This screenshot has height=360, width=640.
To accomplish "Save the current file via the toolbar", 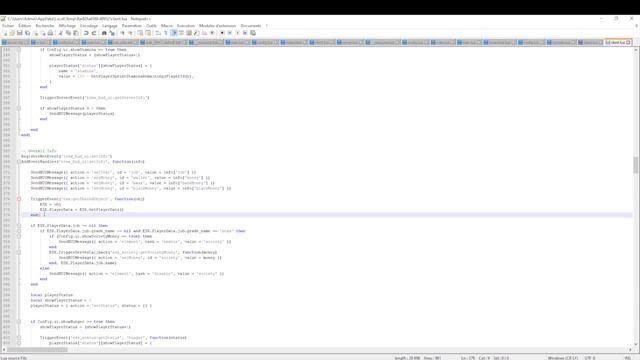I will click(x=20, y=33).
